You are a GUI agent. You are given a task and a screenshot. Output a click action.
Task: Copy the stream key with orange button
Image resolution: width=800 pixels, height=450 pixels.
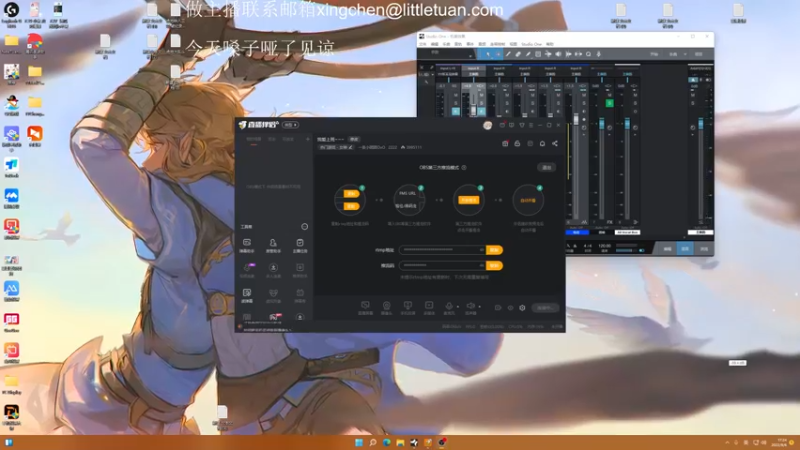(x=494, y=265)
